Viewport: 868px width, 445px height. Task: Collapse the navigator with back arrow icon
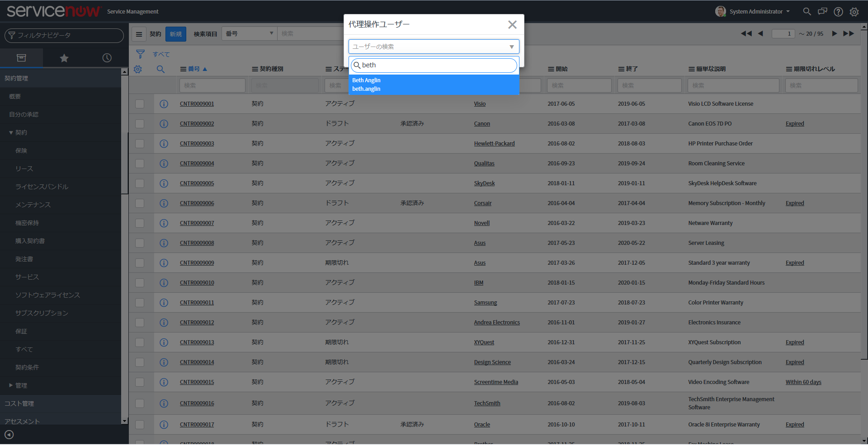point(9,435)
